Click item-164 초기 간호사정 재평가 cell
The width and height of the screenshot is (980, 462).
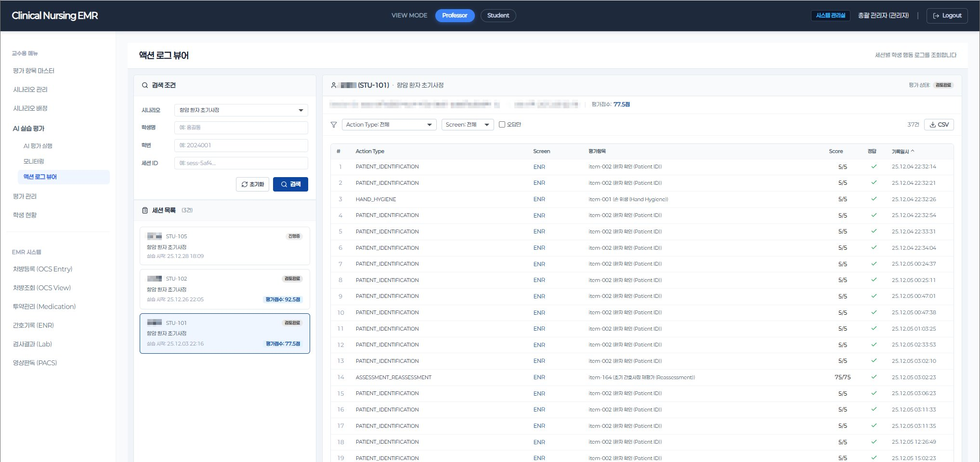(641, 377)
